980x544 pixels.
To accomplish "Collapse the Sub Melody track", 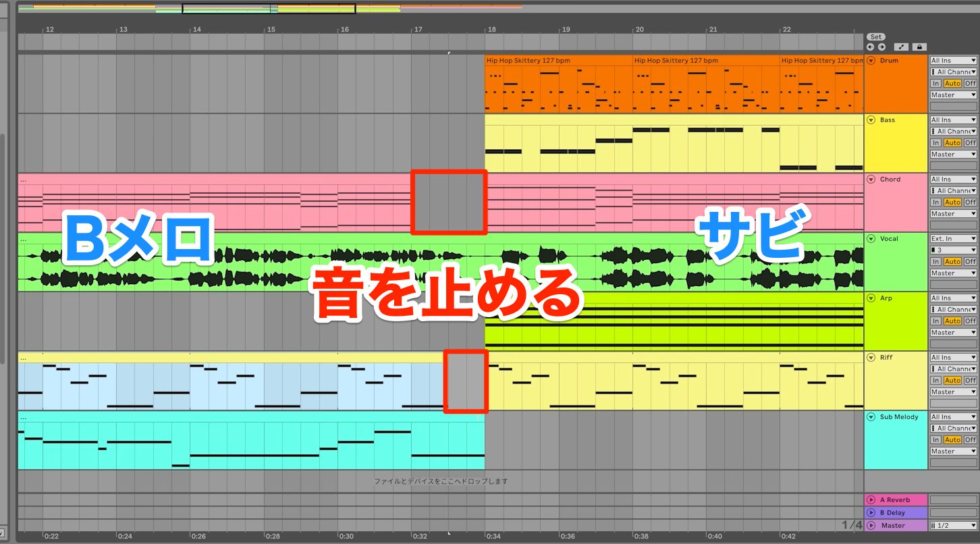I will click(871, 417).
